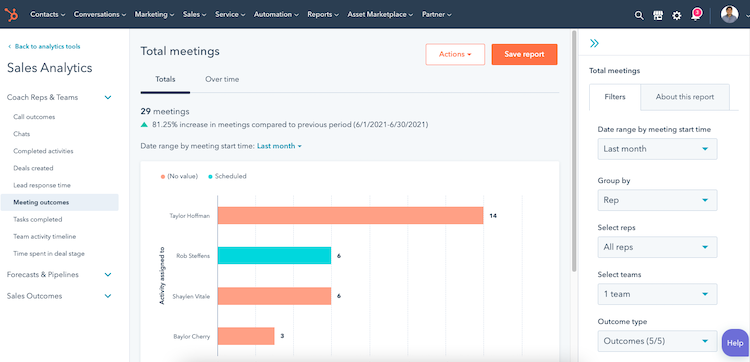750x362 pixels.
Task: Go back to analytics tools
Action: coord(44,46)
